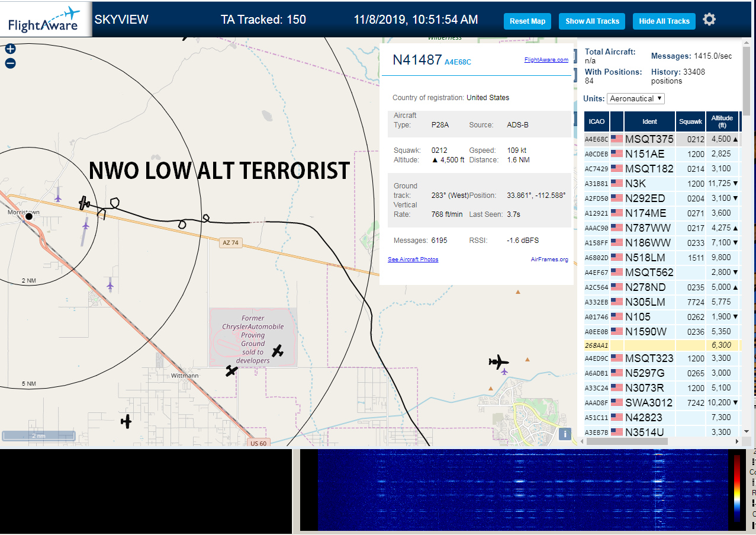Select the N42823 aircraft row
This screenshot has height=535, width=756.
tap(662, 418)
